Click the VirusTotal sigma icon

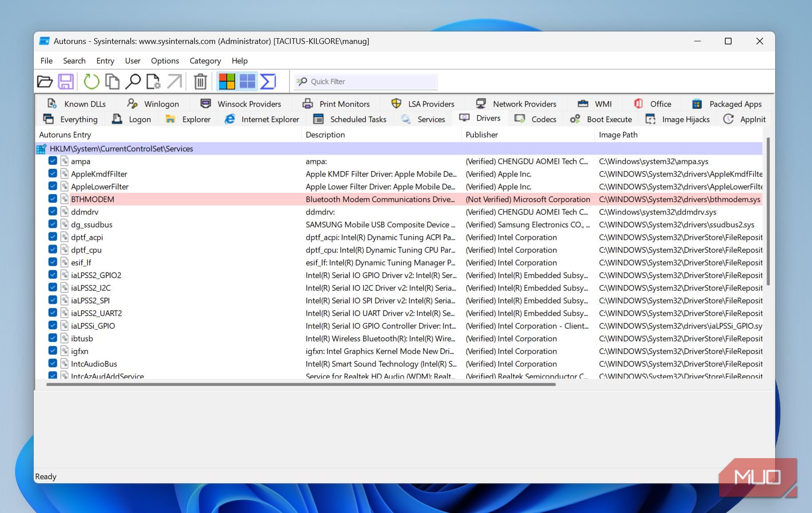268,82
